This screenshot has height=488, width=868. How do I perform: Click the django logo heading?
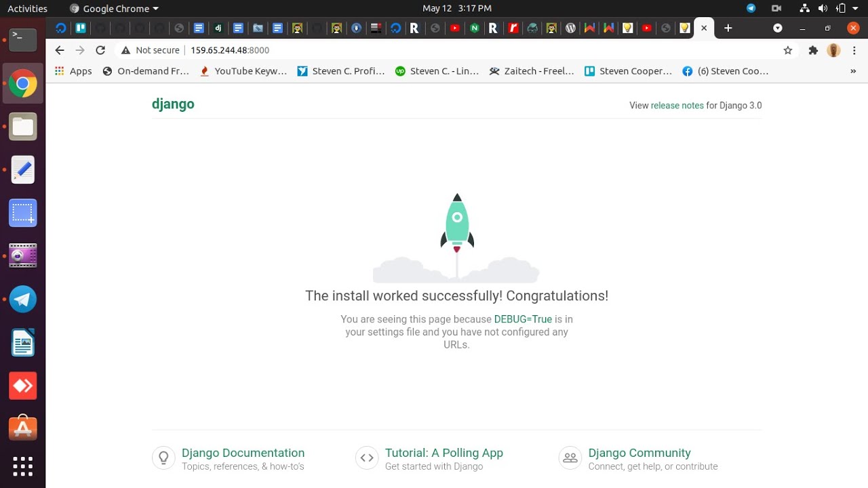click(173, 104)
